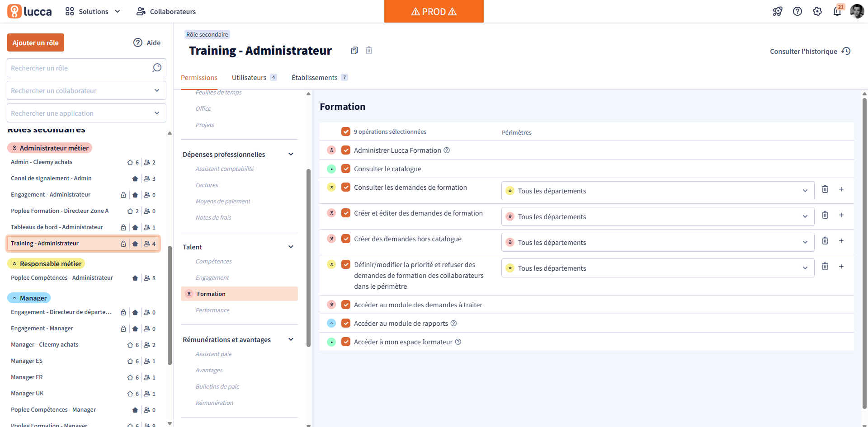The width and height of the screenshot is (868, 427).
Task: Click info icon next to Accéder à mon espace formateur
Action: (458, 342)
